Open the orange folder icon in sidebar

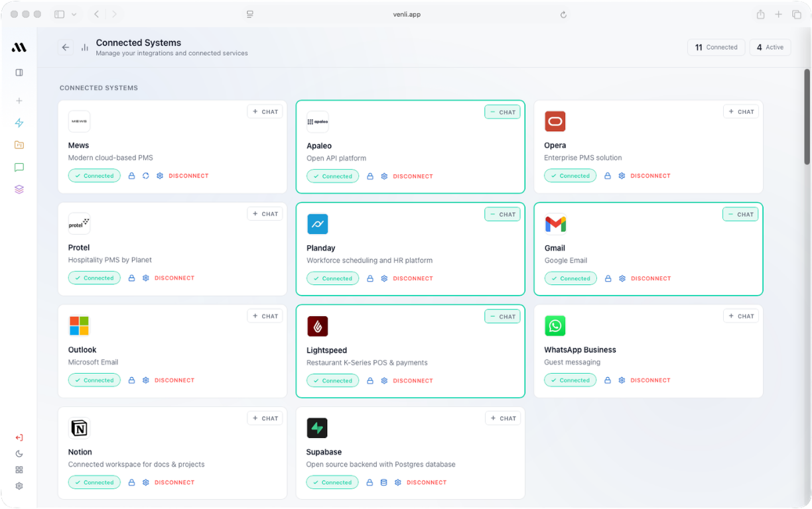19,145
